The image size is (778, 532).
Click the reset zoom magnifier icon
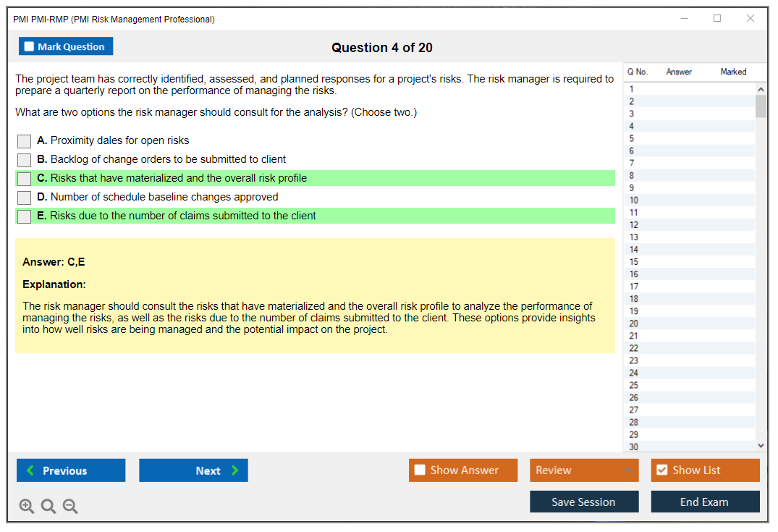click(48, 507)
